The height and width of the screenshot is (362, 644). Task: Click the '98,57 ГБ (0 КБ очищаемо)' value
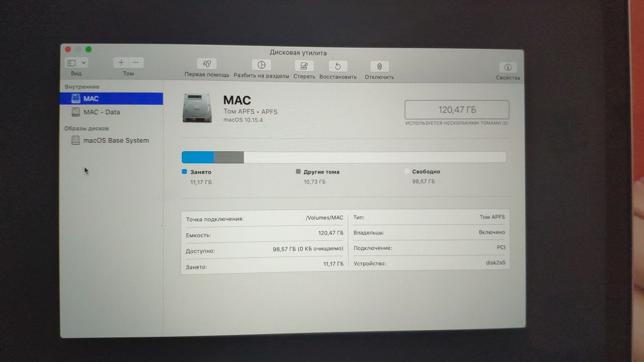pos(308,248)
